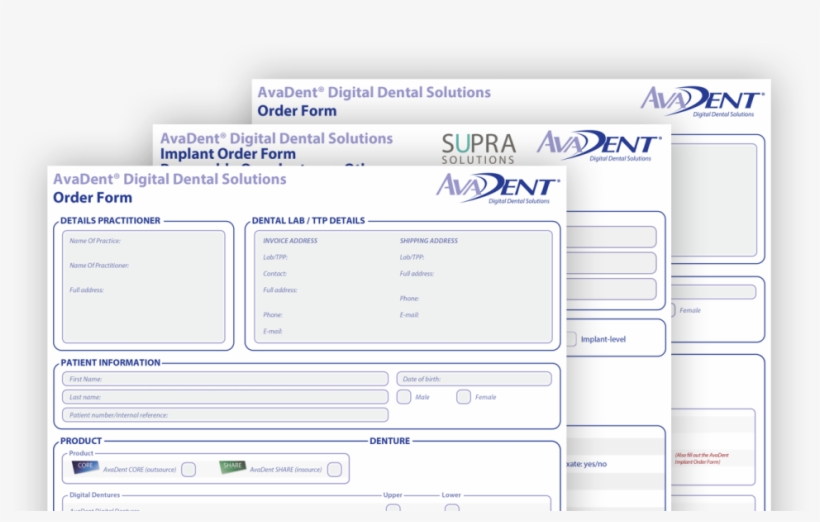Tick the Implant-level checkbox on implant form
The height and width of the screenshot is (522, 820).
tap(571, 339)
